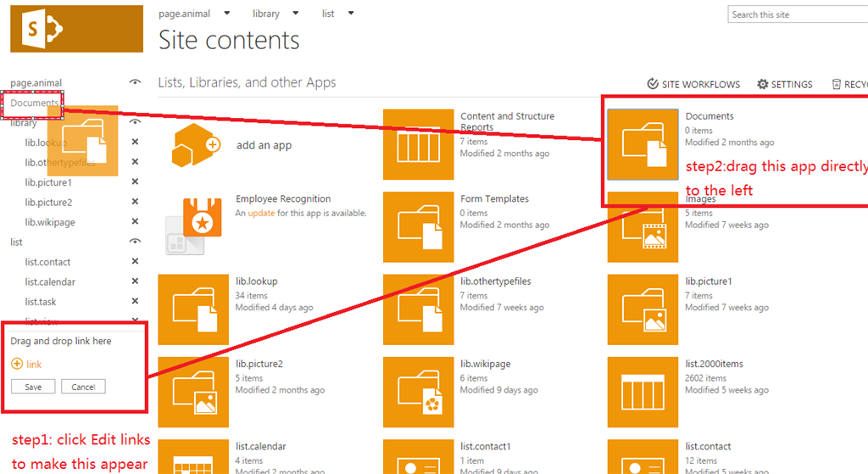Select the Documents library tile icon

(643, 144)
